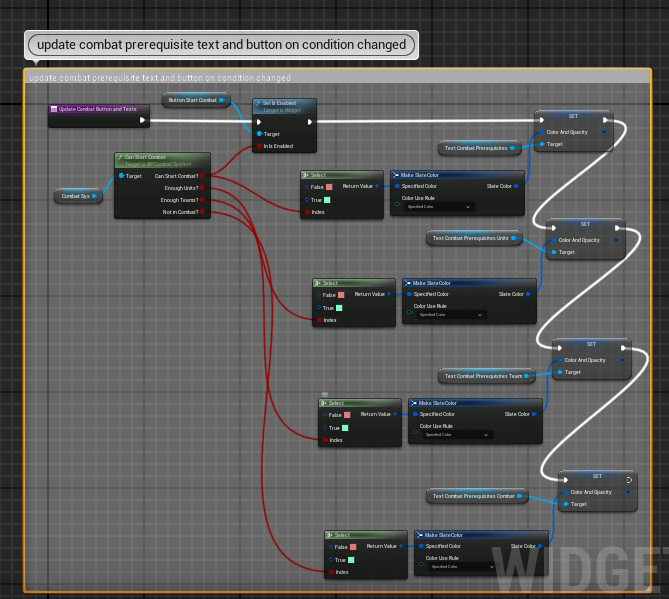
Task: Click the unconnected exec output pin on last SET node
Action: (629, 480)
